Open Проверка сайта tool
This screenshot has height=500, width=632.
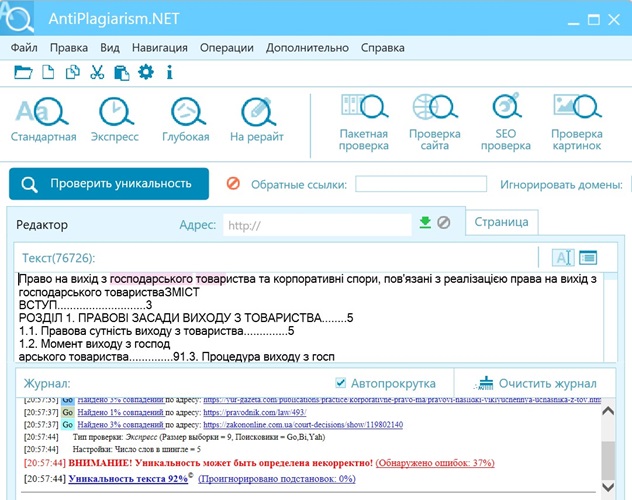(435, 122)
